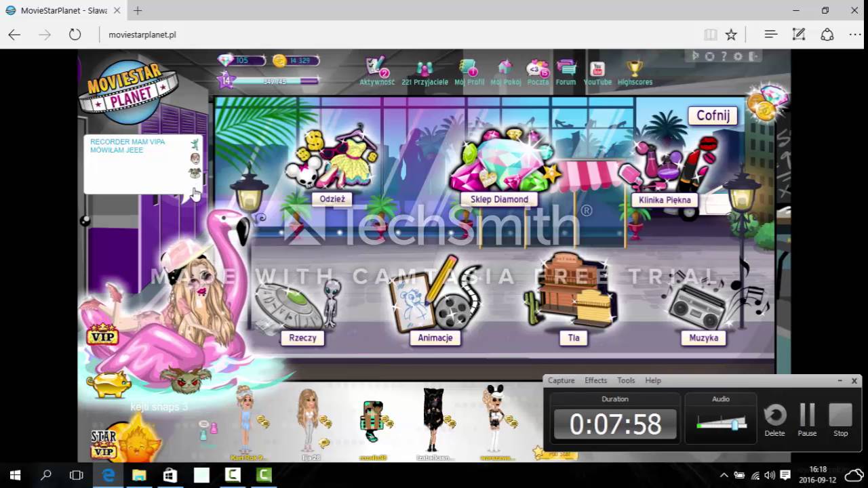The image size is (868, 488).
Task: Open the browser Hub icon
Action: 770,35
